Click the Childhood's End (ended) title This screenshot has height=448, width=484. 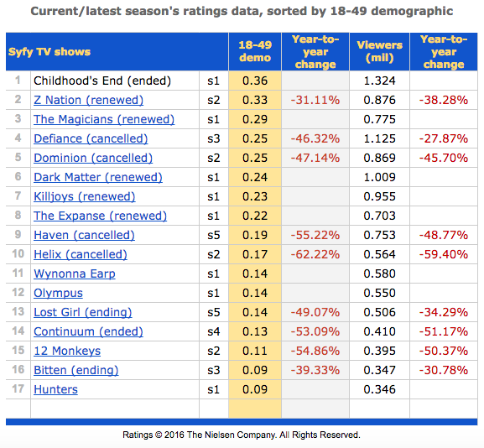pos(102,81)
